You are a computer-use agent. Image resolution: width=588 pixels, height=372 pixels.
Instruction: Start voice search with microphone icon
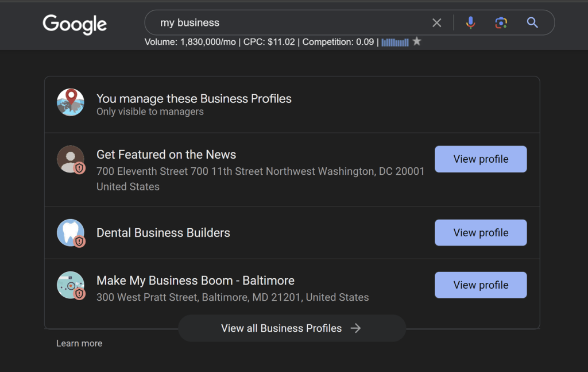click(470, 23)
